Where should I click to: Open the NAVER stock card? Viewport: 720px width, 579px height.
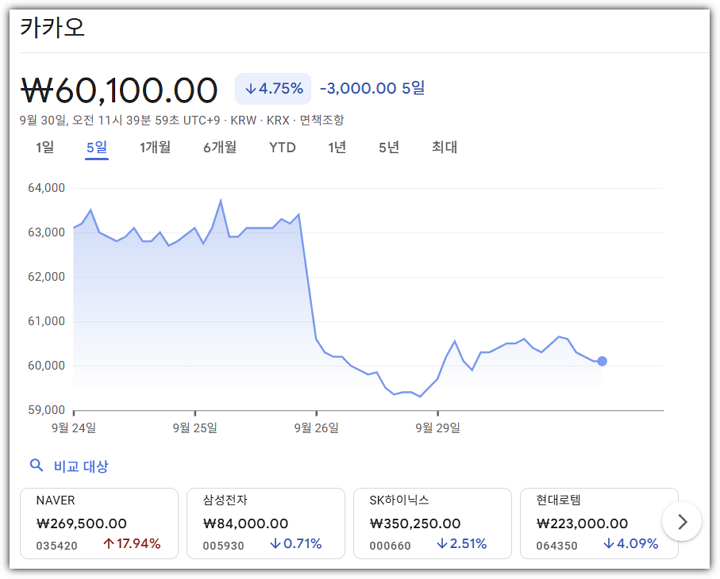(x=99, y=523)
